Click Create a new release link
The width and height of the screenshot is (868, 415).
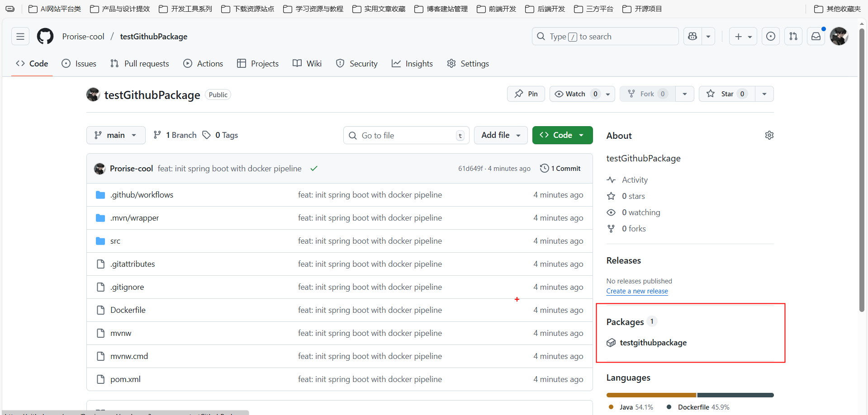point(637,291)
